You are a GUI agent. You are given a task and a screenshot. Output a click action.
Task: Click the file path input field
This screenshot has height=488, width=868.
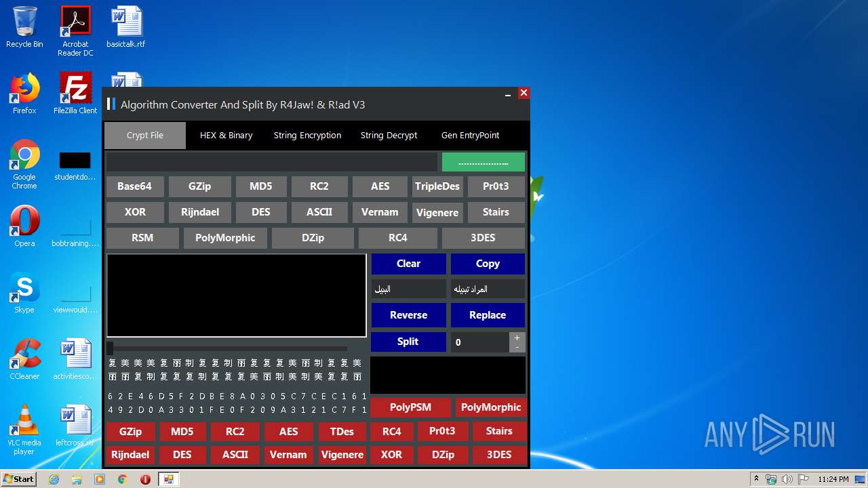point(271,162)
